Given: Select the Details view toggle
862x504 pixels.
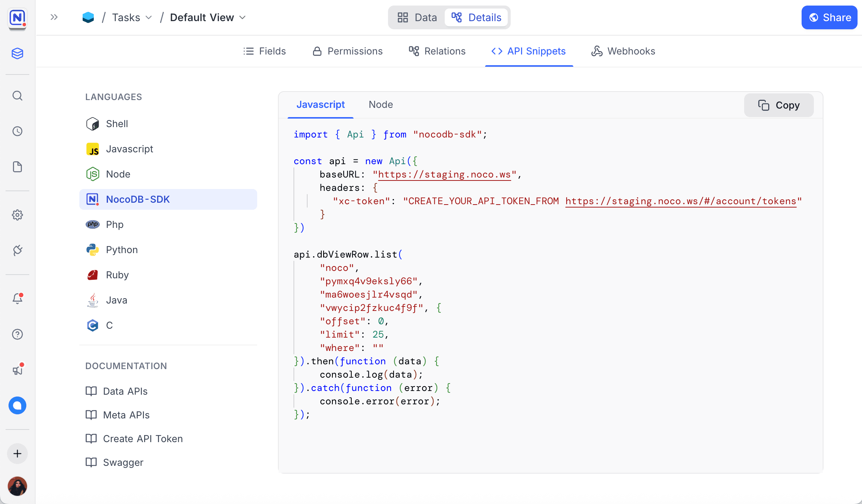Looking at the screenshot, I should pyautogui.click(x=477, y=17).
